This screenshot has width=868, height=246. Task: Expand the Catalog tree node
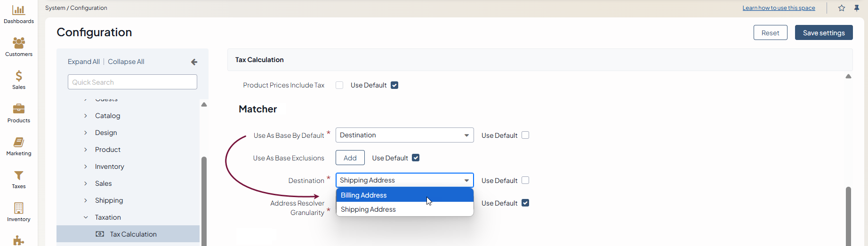click(86, 116)
